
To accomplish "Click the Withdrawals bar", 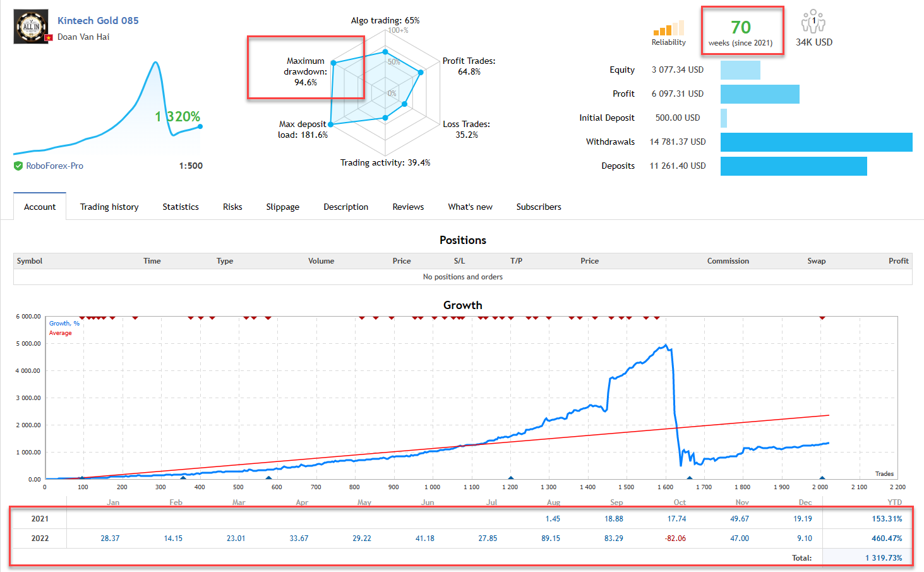I will tap(817, 142).
